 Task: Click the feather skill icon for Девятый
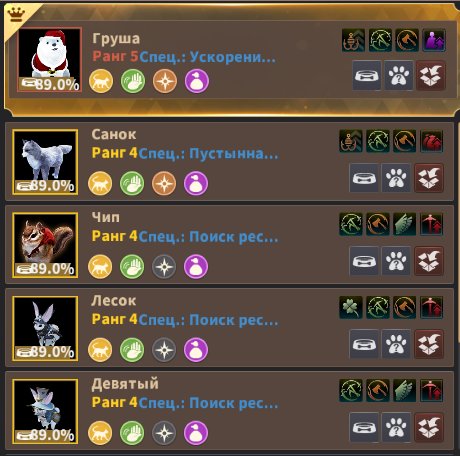[404, 391]
